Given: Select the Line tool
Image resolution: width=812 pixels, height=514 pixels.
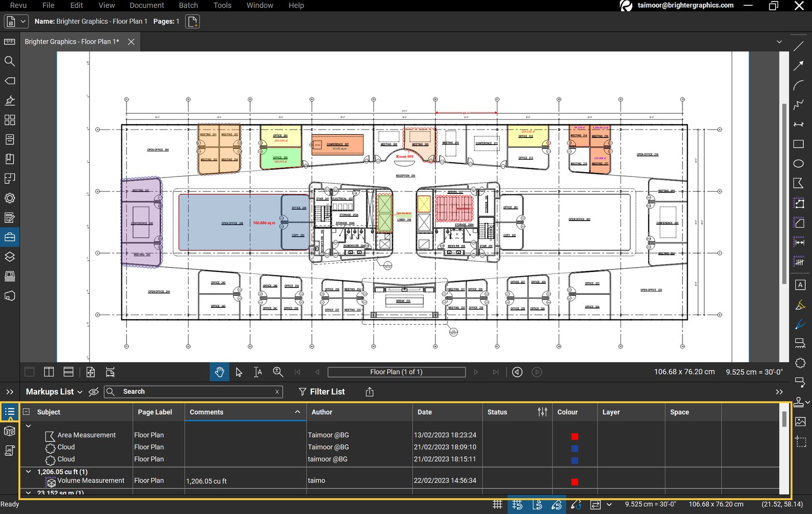Looking at the screenshot, I should coord(799,46).
